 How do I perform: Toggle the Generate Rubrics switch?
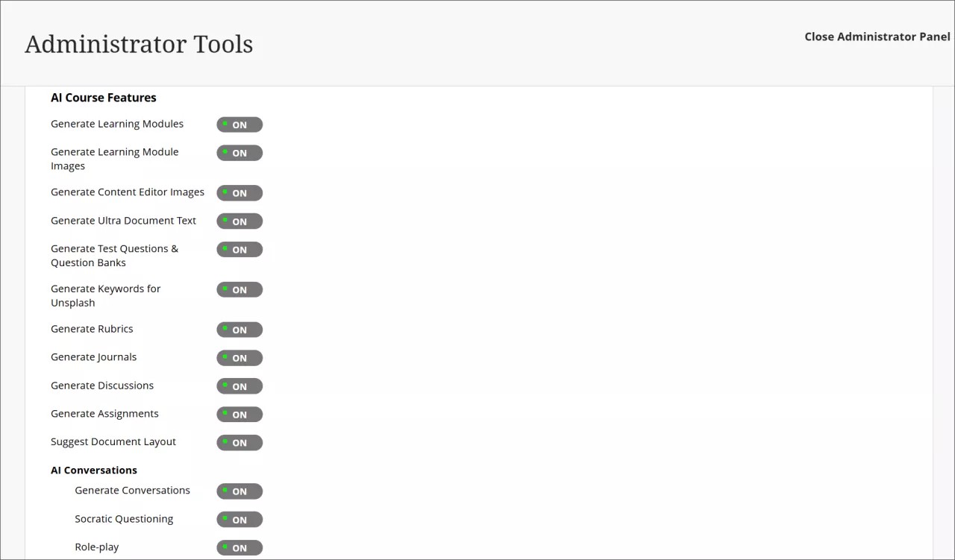(239, 329)
